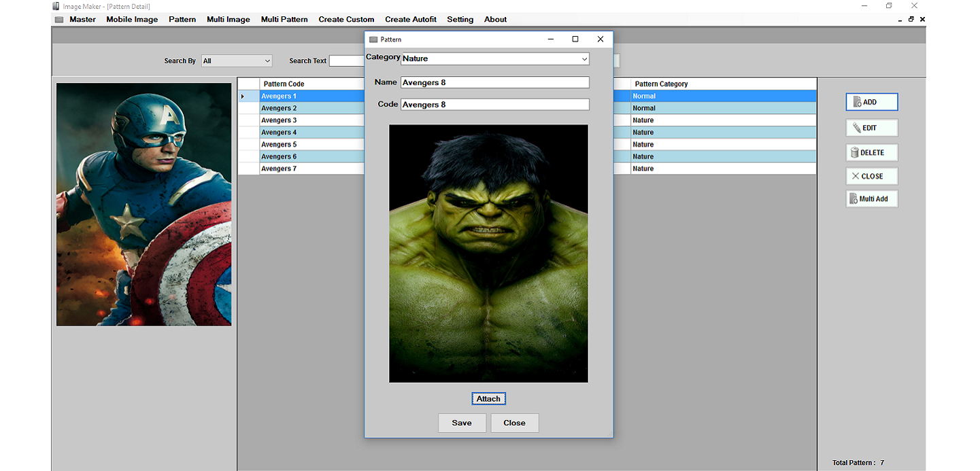Maximize the Pattern dialog window
This screenshot has width=980, height=471.
tap(575, 39)
